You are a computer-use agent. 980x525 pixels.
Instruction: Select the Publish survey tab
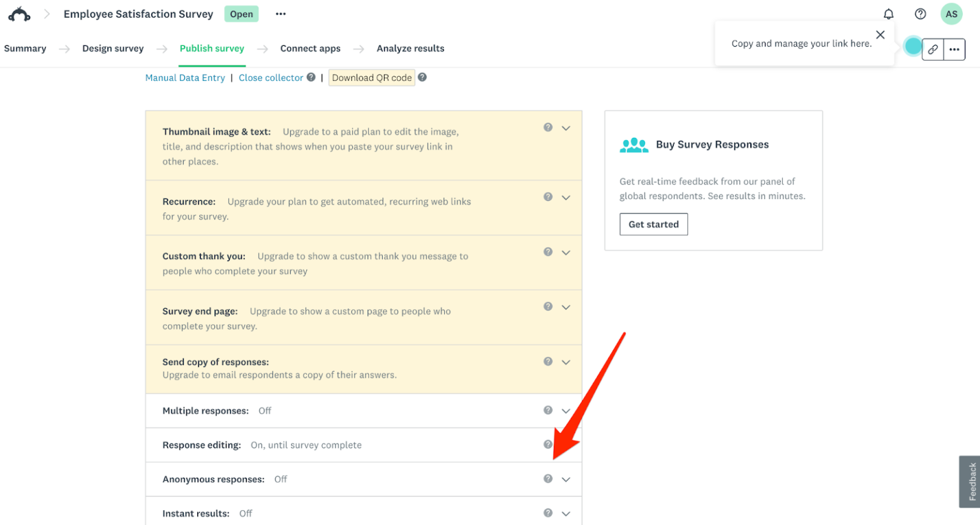click(212, 48)
